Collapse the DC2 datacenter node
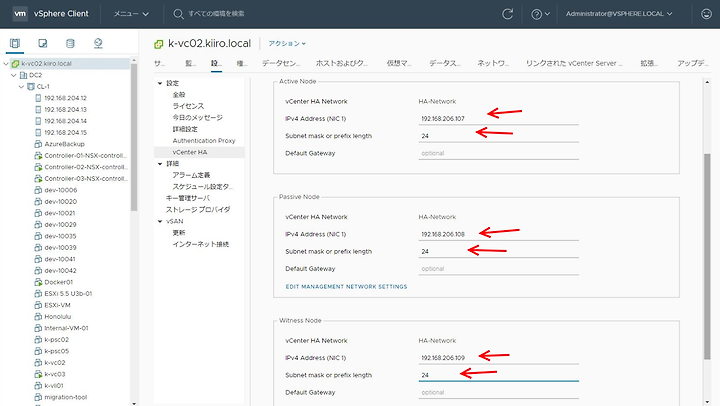 (14, 75)
